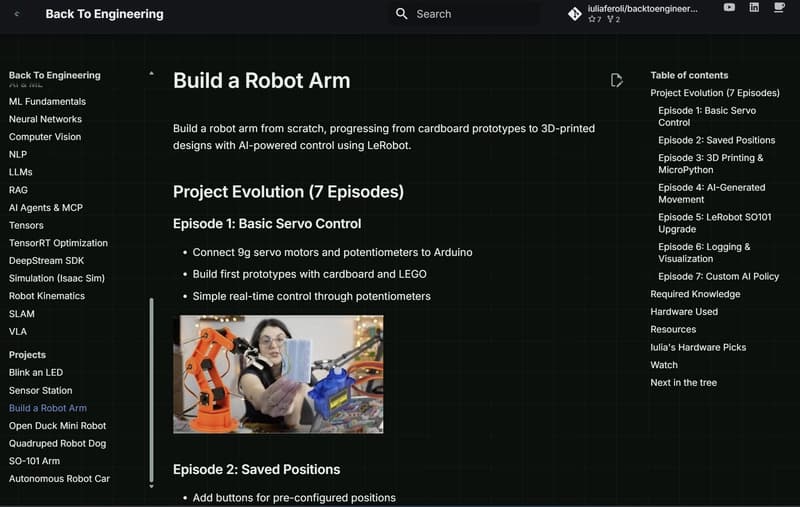
Task: Click the search magnifier icon
Action: [402, 14]
